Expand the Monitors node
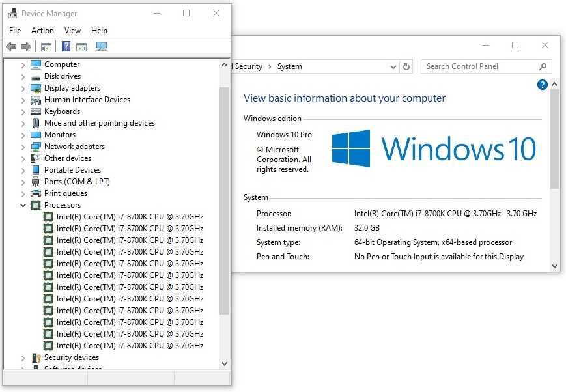 click(23, 135)
